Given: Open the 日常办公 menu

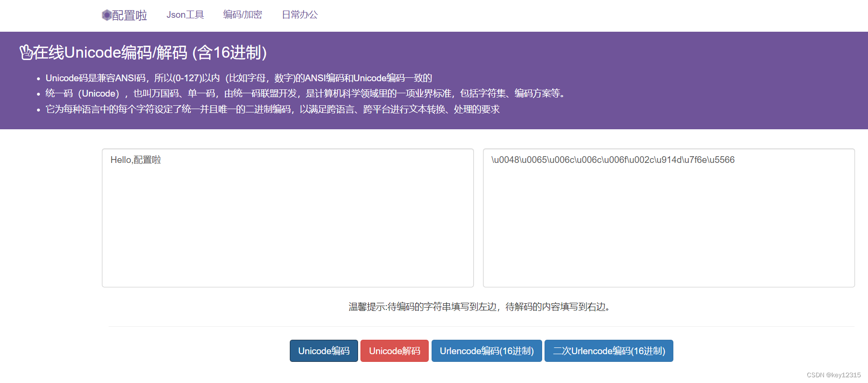Looking at the screenshot, I should 300,15.
